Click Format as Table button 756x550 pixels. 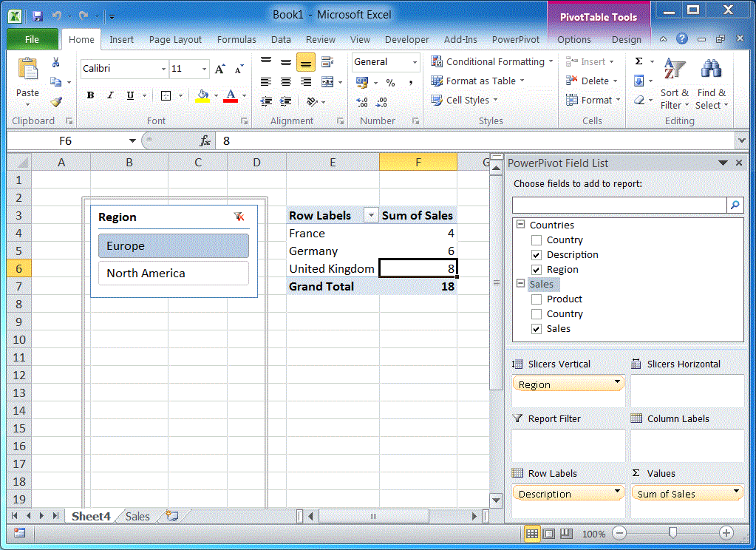click(478, 81)
